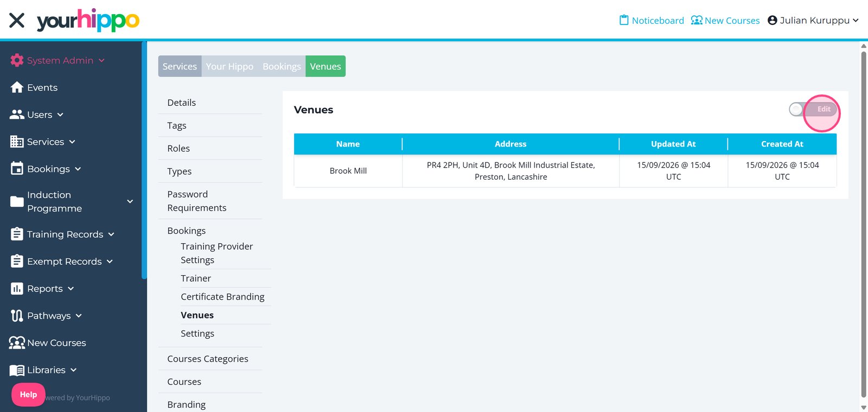Click the Reports chart icon
The width and height of the screenshot is (868, 412).
pyautogui.click(x=17, y=288)
